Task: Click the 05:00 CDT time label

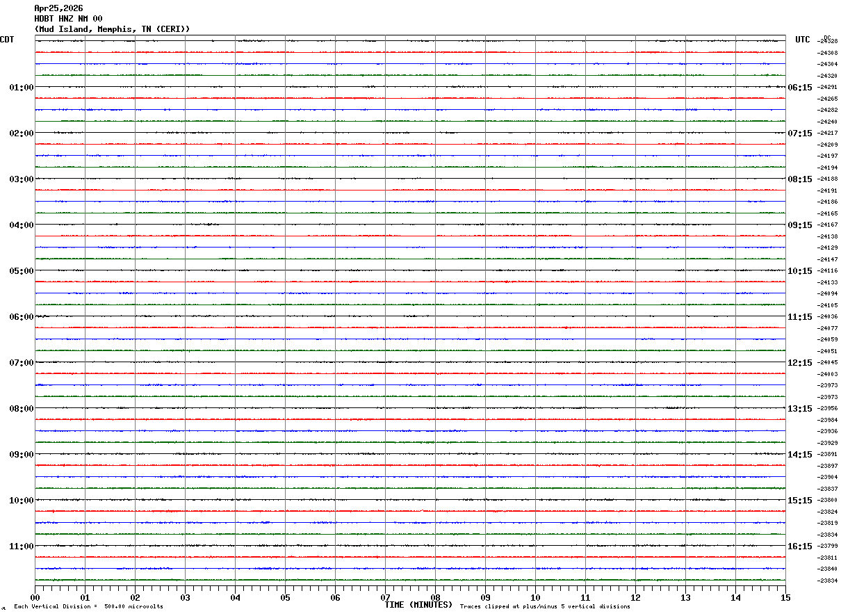Action: (x=22, y=271)
